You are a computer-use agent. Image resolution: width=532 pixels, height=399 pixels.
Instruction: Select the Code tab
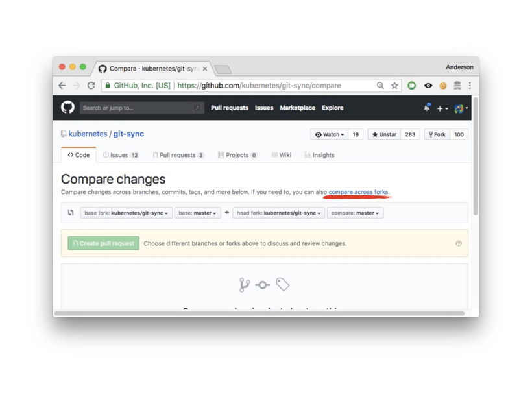point(79,155)
